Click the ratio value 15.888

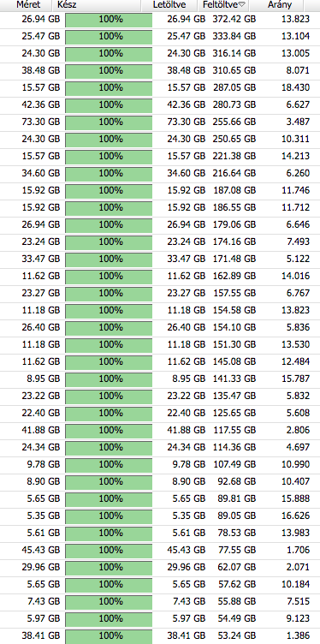(x=295, y=498)
